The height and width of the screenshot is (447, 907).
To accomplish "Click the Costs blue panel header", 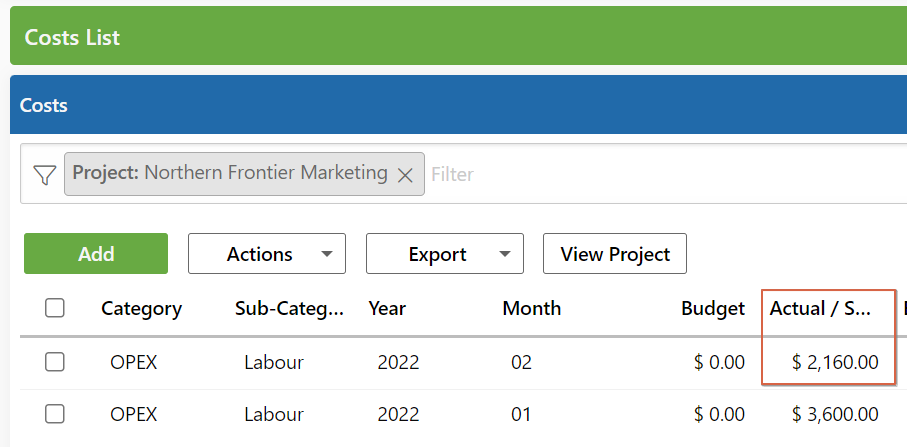I will tap(458, 105).
